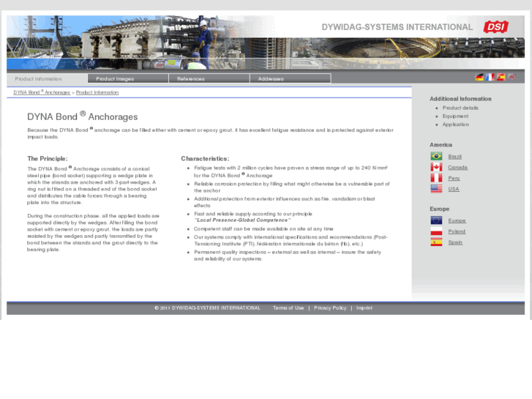Click the "America" sidebar heading
The height and width of the screenshot is (399, 532).
click(x=441, y=145)
